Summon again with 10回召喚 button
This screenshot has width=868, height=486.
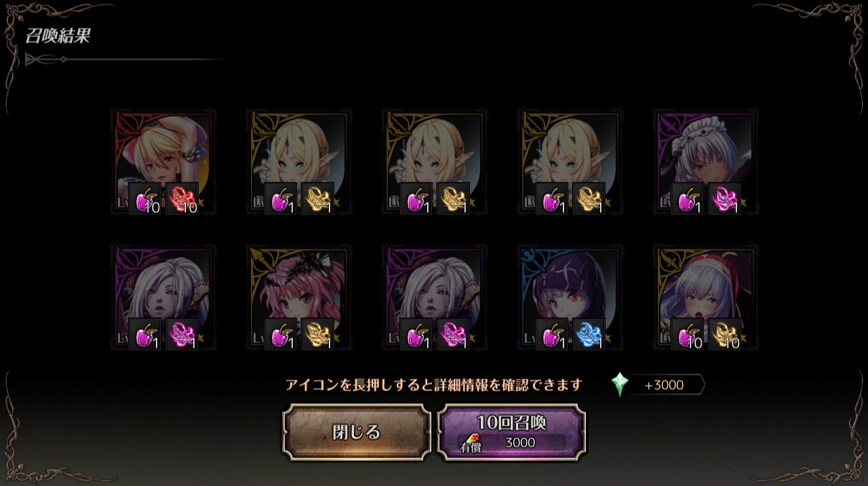coord(512,432)
